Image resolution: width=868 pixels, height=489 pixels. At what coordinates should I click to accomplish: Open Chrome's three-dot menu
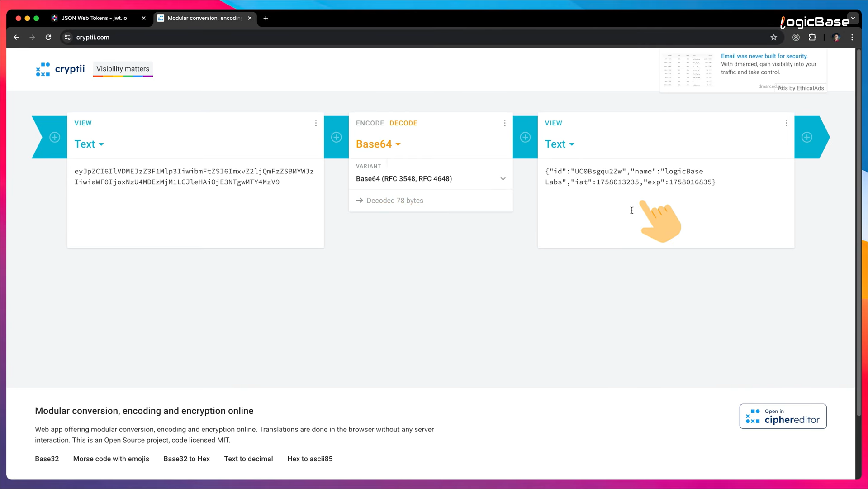(852, 38)
